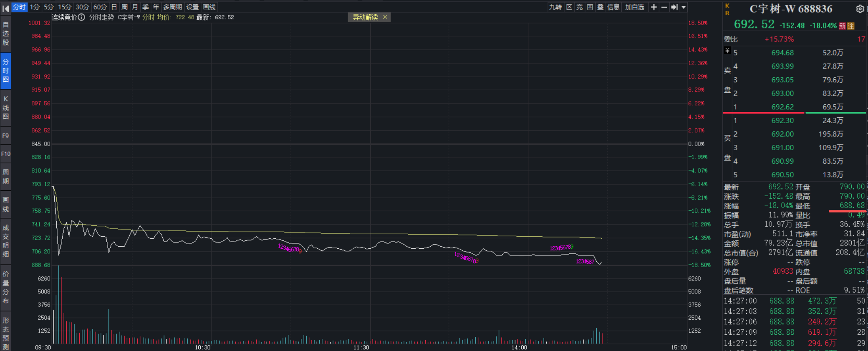This screenshot has width=868, height=351.
Task: Click the skip-to-first arrow icon in the top toolbar
Action: point(5,8)
